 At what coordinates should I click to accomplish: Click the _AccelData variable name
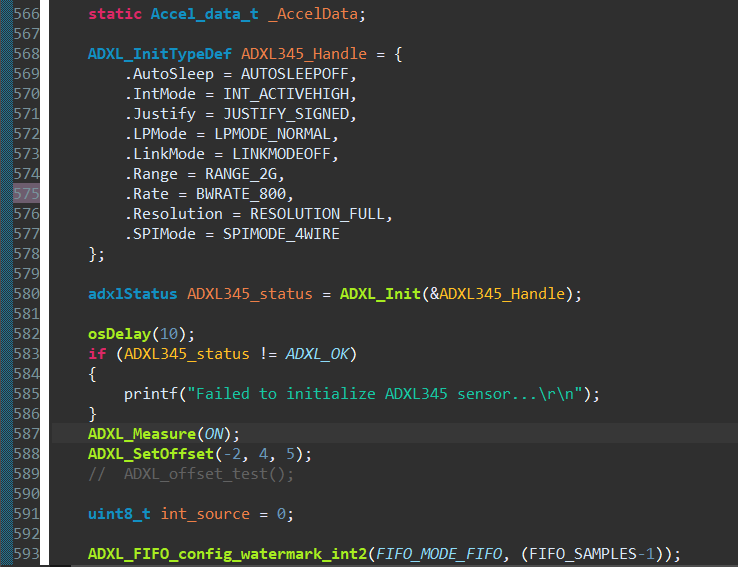pos(313,14)
